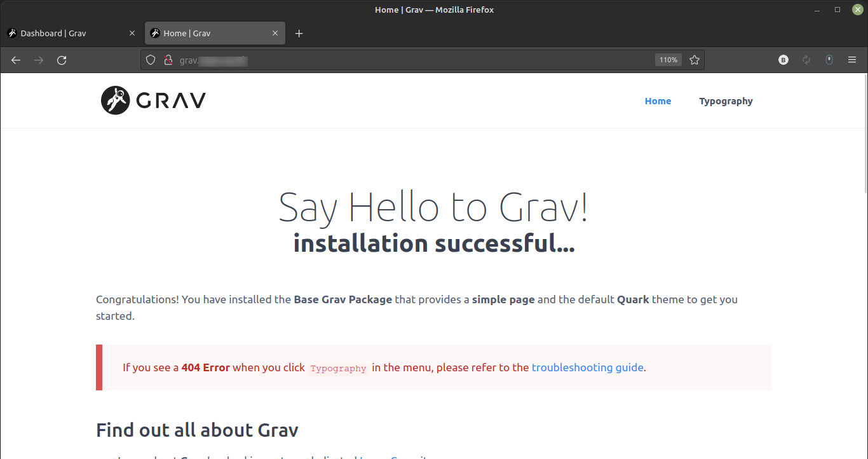Click the mouse-shaped extension icon

[x=829, y=60]
